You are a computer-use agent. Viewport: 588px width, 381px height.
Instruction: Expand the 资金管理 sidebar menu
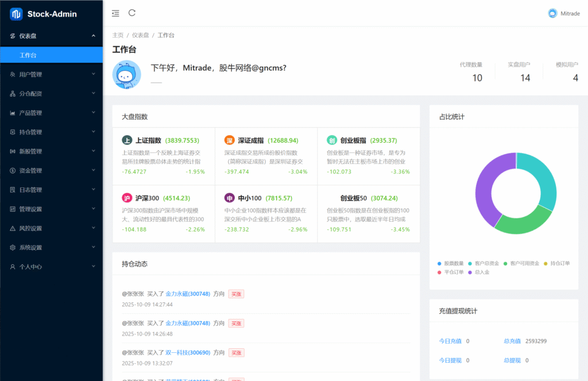click(51, 171)
